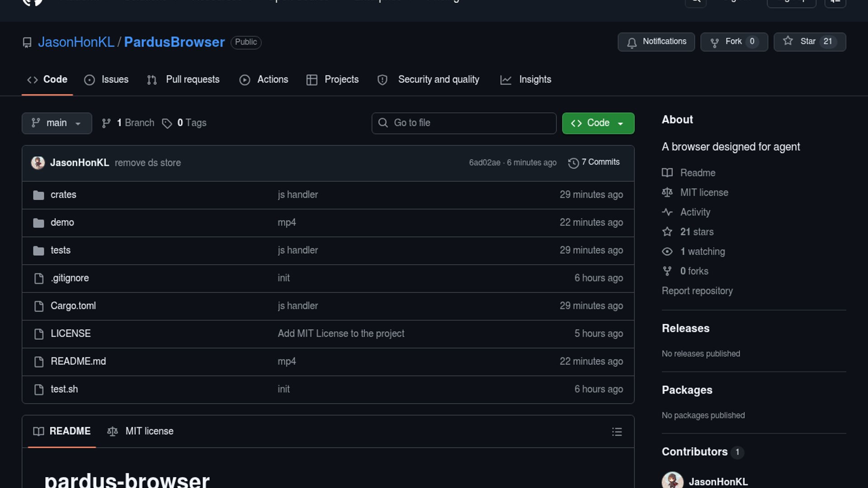Viewport: 868px width, 488px height.
Task: Fork the PardusBrowser repository
Action: (x=733, y=42)
